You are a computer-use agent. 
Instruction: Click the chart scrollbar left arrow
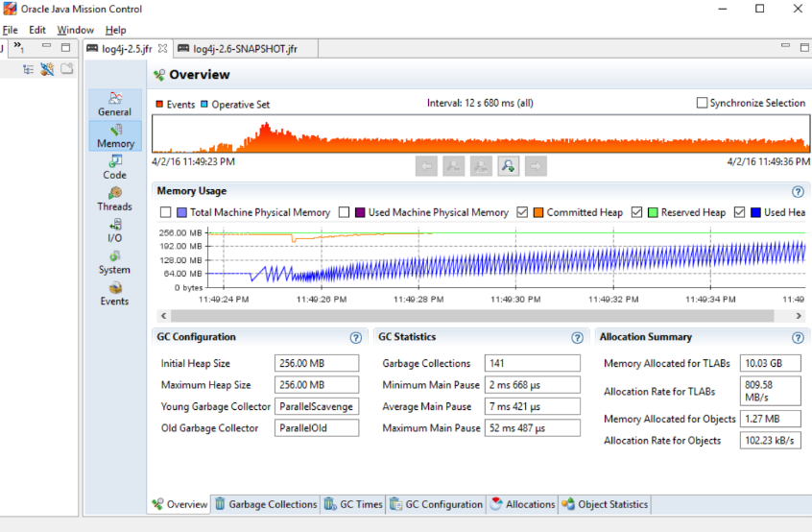click(x=163, y=316)
